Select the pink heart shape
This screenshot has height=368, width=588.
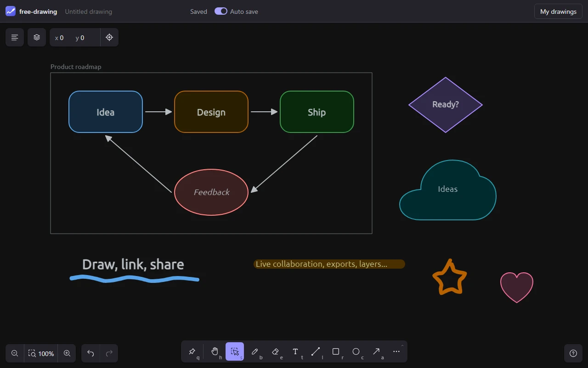517,287
